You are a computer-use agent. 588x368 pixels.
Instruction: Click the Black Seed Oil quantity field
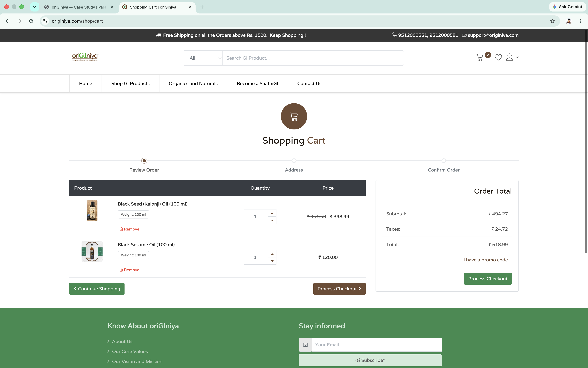256,217
